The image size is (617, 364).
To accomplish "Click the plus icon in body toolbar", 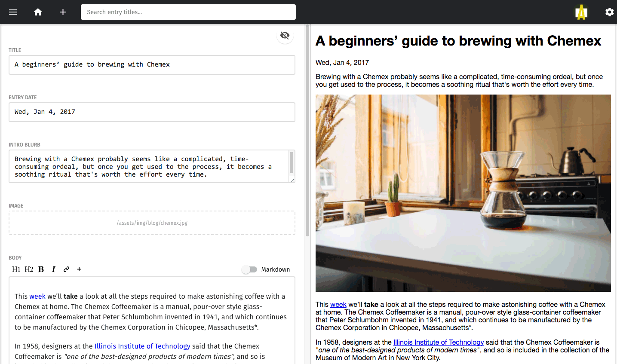I will 79,269.
